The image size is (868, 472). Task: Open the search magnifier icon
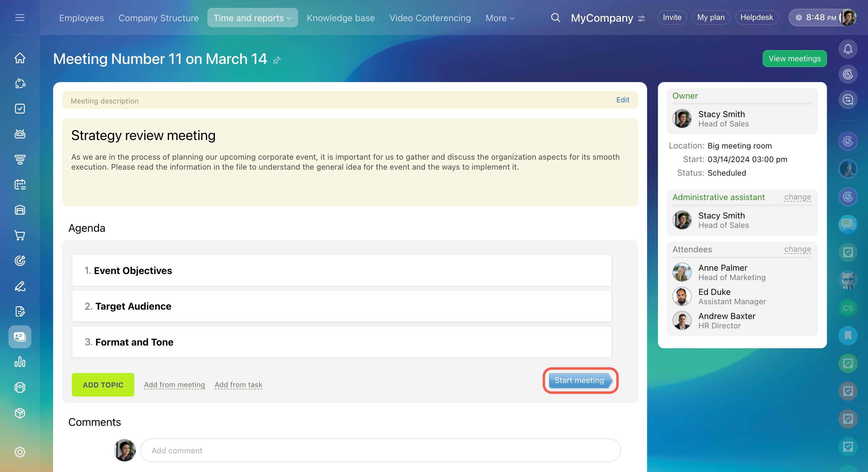point(555,18)
